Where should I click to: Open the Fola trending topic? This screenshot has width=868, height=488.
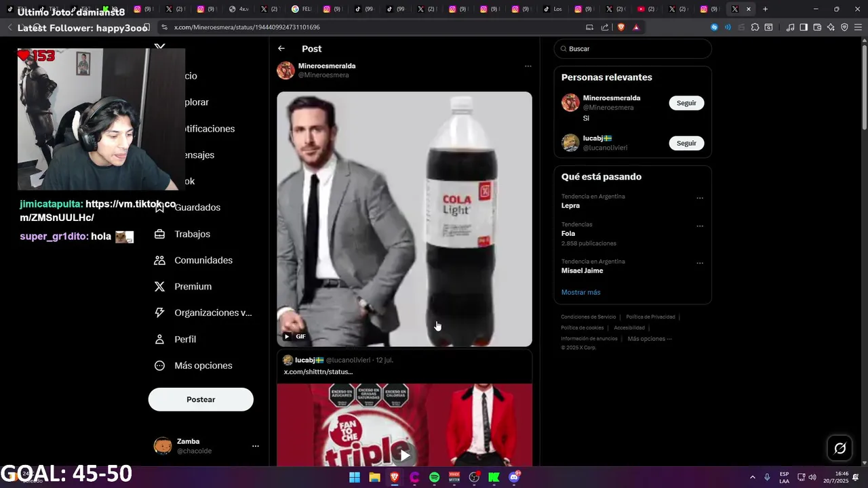pyautogui.click(x=568, y=234)
